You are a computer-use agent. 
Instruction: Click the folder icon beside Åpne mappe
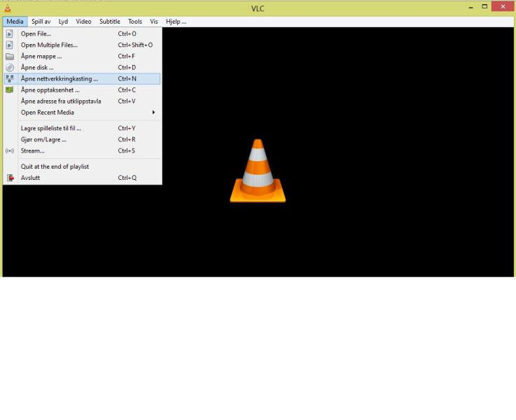(10, 56)
